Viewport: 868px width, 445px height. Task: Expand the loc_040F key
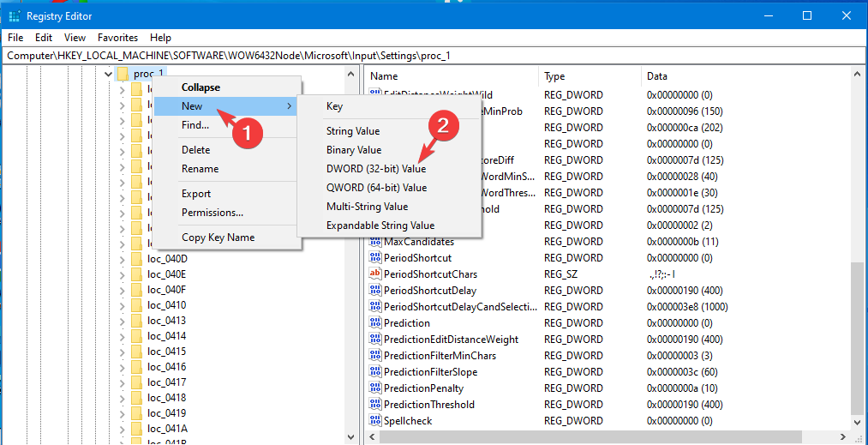click(x=123, y=290)
